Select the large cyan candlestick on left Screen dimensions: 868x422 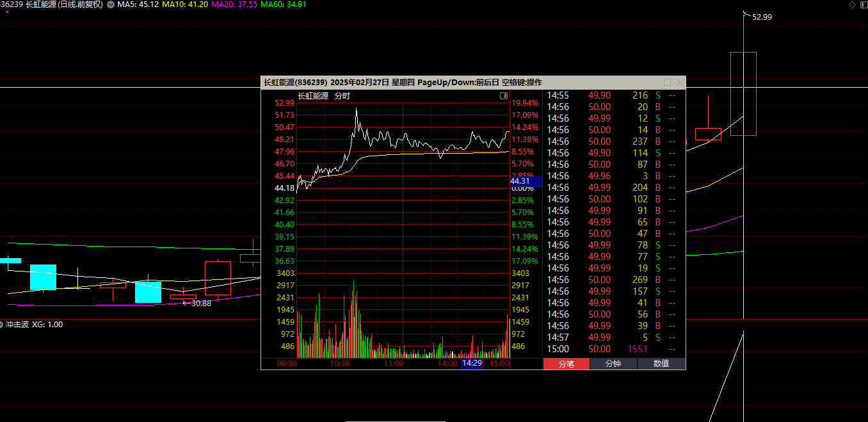click(x=43, y=277)
